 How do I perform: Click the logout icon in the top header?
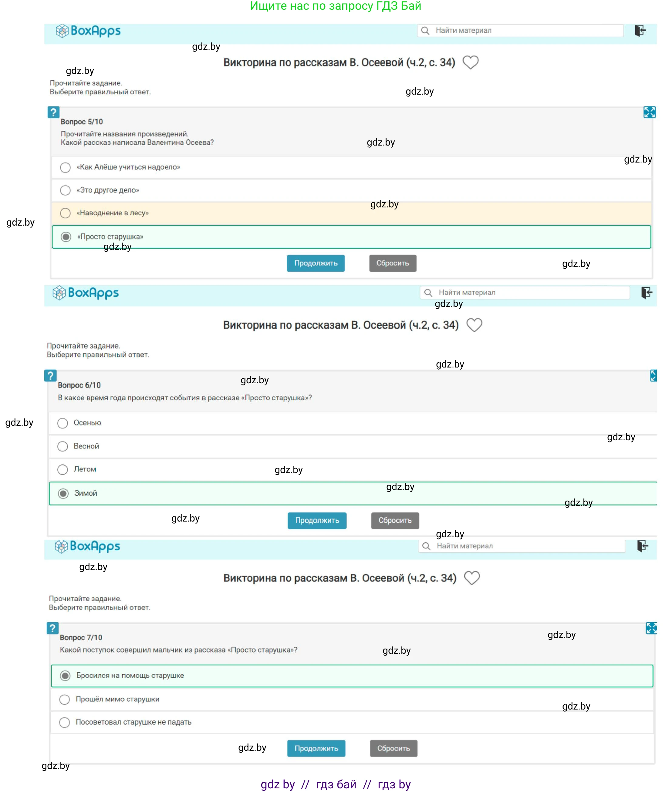coord(640,30)
